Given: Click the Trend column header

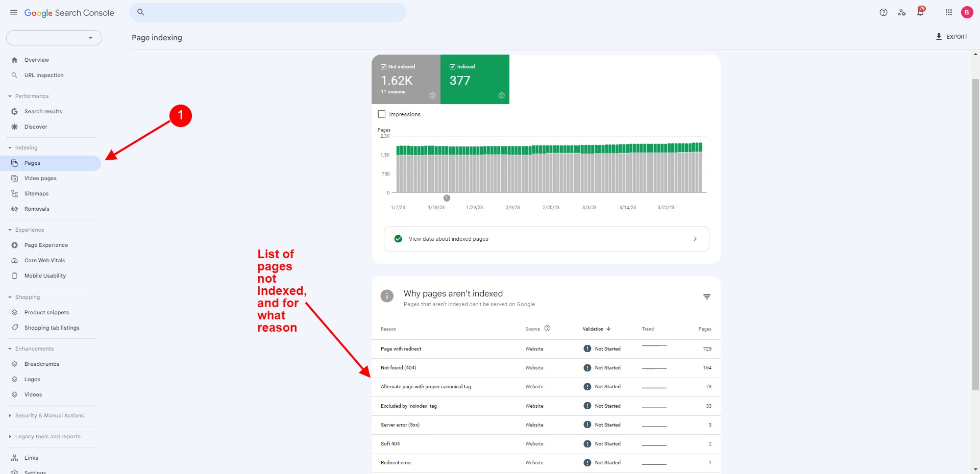Looking at the screenshot, I should pos(648,329).
